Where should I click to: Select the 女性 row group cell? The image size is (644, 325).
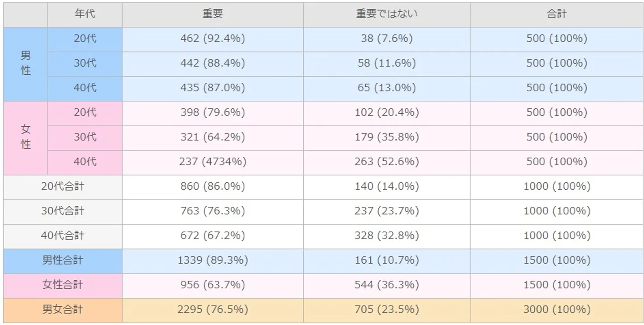(25, 137)
